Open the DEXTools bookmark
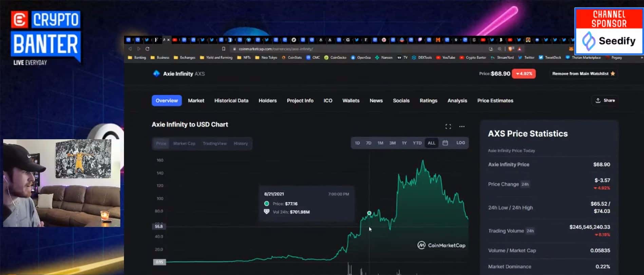Screen dimensions: 644x275 pos(422,58)
